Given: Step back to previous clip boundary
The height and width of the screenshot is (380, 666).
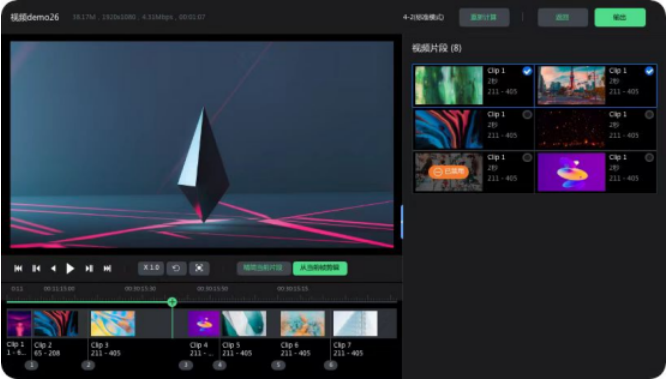Looking at the screenshot, I should 36,268.
